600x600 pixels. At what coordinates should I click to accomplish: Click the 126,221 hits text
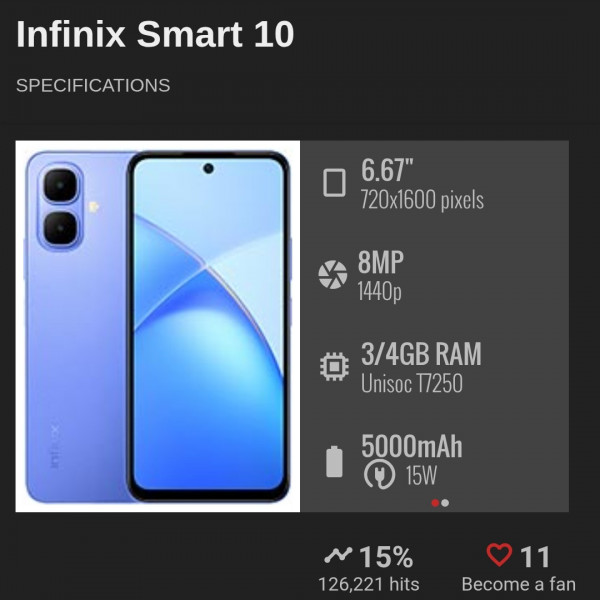pyautogui.click(x=369, y=584)
